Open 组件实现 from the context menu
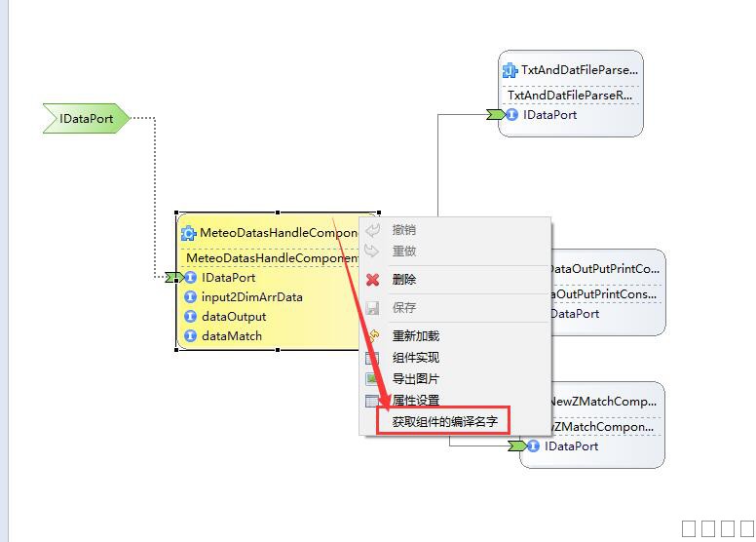756x542 pixels. [416, 358]
